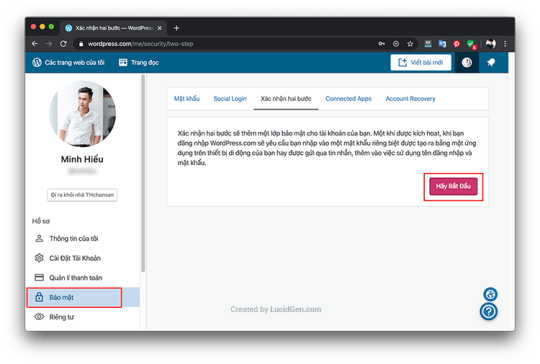
Task: Switch to Mật khẩu tab
Action: pyautogui.click(x=187, y=99)
